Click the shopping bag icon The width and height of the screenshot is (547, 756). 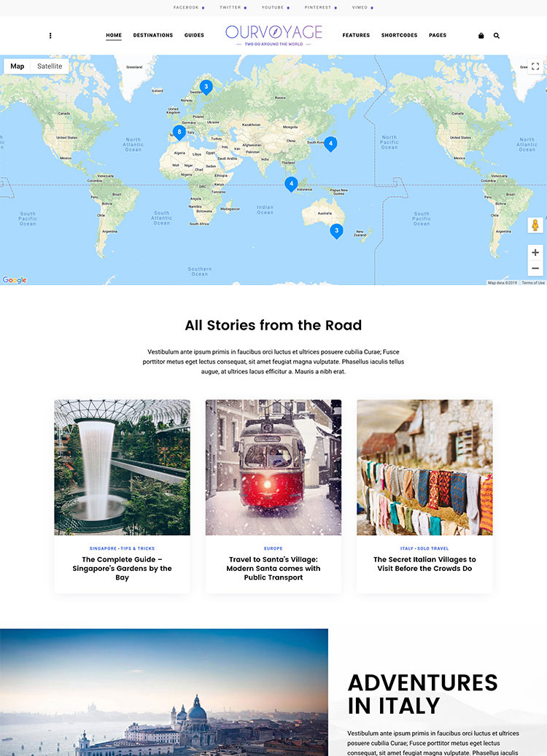click(x=481, y=36)
